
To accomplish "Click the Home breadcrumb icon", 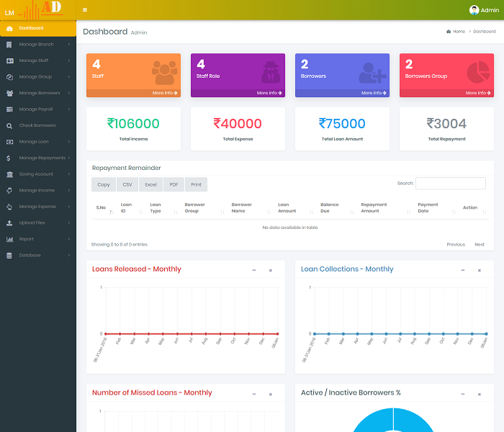I will point(449,32).
